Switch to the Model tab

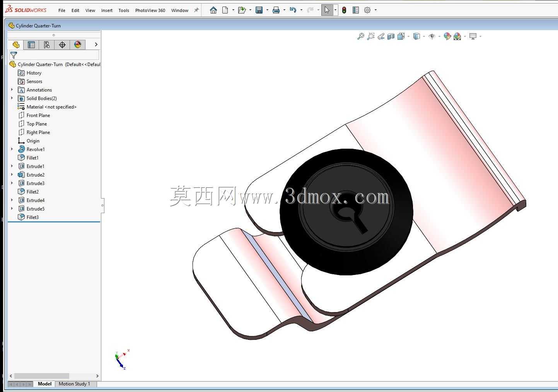[x=44, y=384]
